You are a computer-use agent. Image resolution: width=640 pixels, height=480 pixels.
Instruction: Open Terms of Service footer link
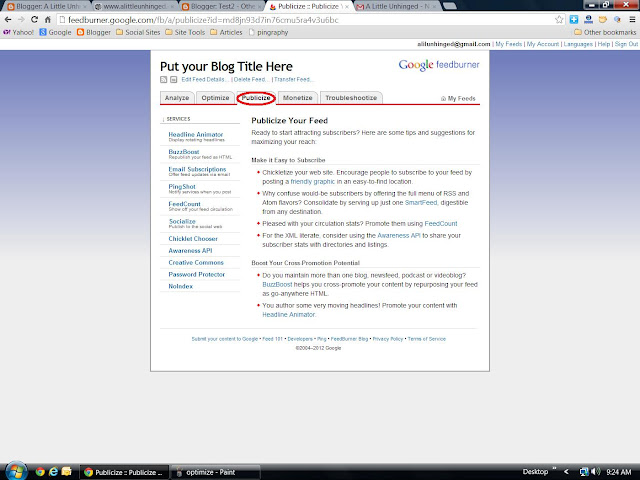(x=427, y=339)
